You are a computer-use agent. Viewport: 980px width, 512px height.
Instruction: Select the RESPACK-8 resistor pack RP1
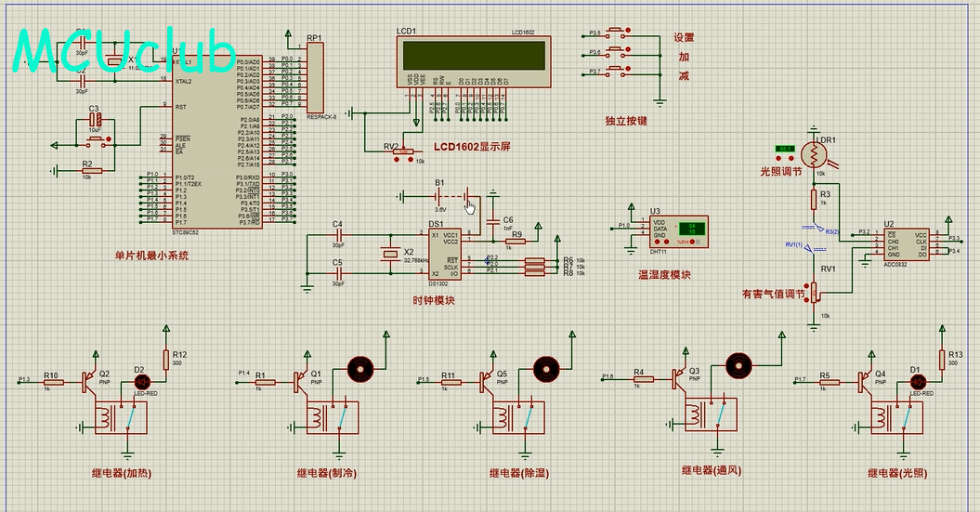pyautogui.click(x=314, y=77)
